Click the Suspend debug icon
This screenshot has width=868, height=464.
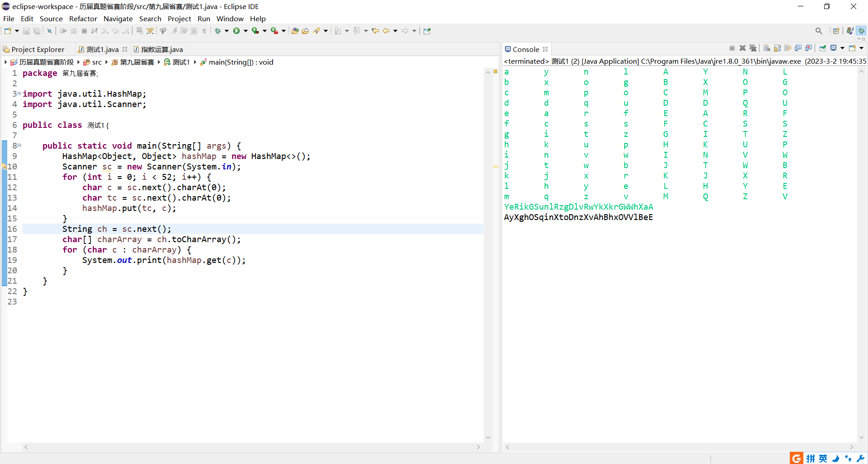pyautogui.click(x=74, y=31)
